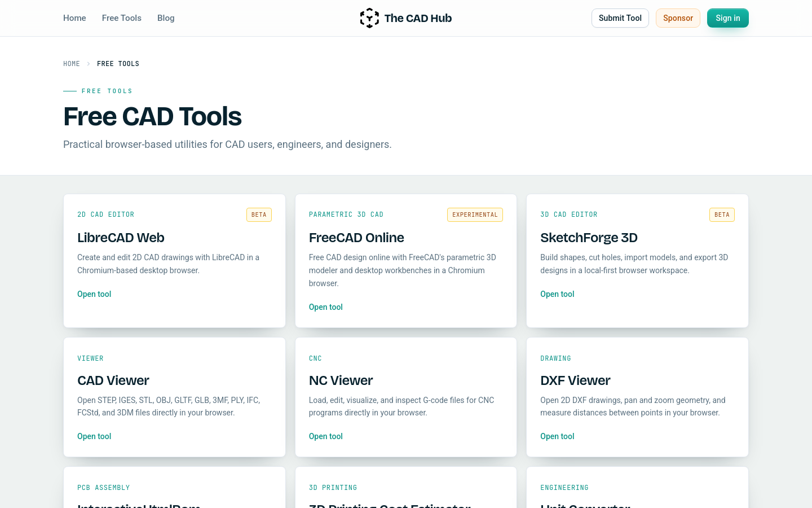Viewport: 812px width, 508px height.
Task: Click the ENGINEERING category label
Action: click(564, 488)
